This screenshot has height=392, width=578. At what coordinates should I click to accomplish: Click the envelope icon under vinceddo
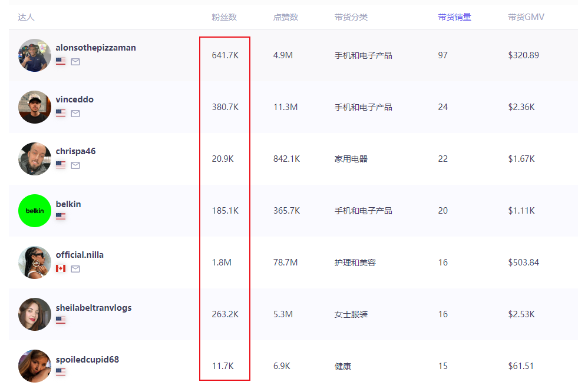click(x=75, y=114)
